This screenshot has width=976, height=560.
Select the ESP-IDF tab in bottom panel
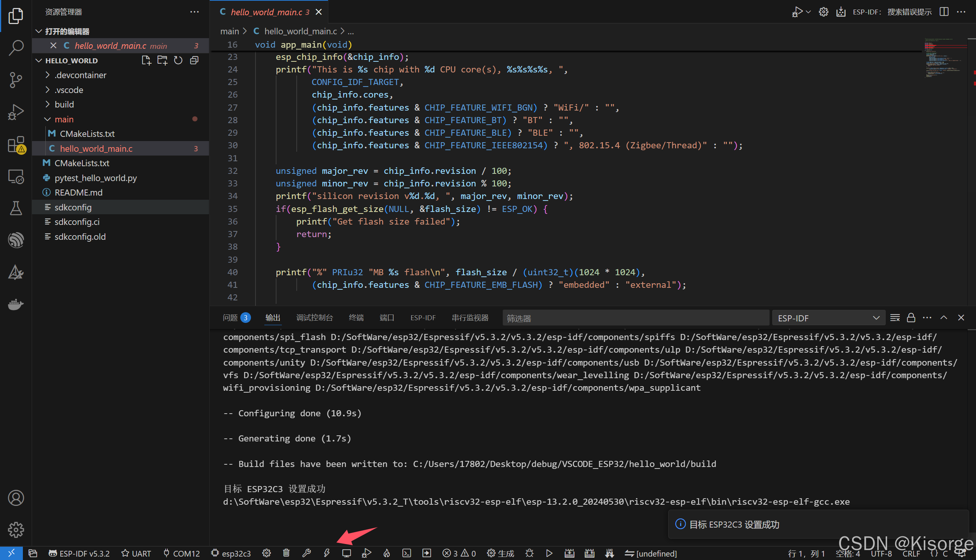423,318
